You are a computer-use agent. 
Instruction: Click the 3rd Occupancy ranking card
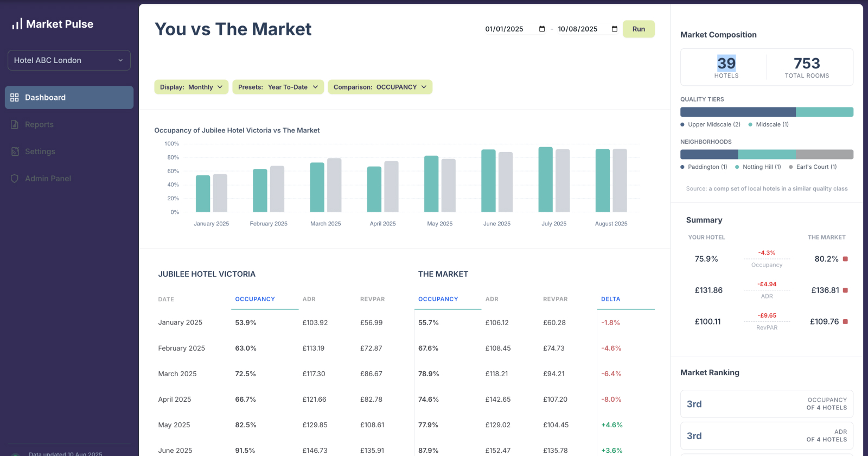point(766,404)
